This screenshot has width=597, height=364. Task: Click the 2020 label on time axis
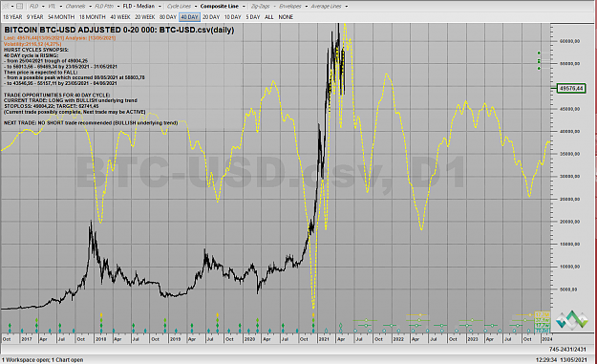point(249,339)
